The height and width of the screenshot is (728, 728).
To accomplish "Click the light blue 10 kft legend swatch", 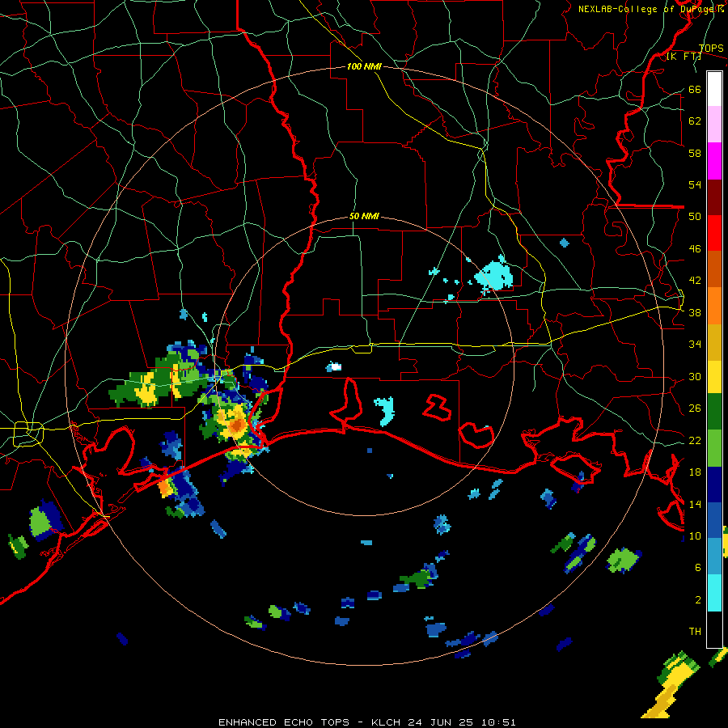I will 714,556.
